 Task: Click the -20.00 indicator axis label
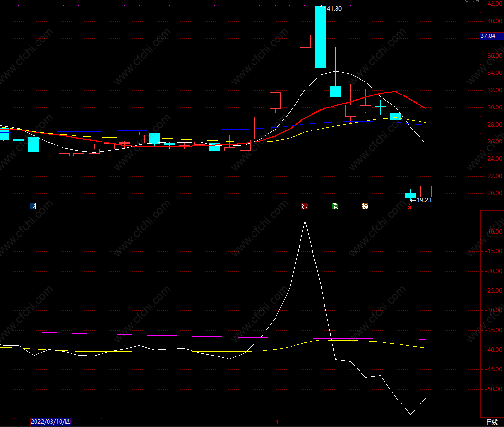[x=494, y=271]
